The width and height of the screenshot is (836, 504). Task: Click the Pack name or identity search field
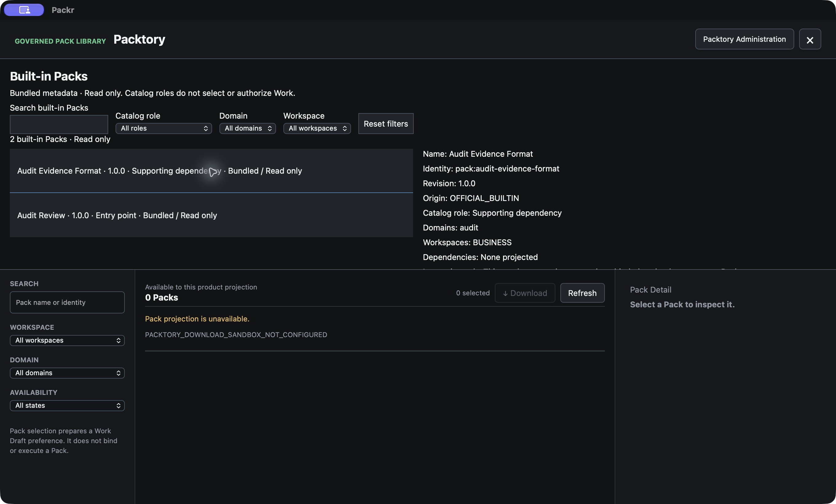[67, 302]
